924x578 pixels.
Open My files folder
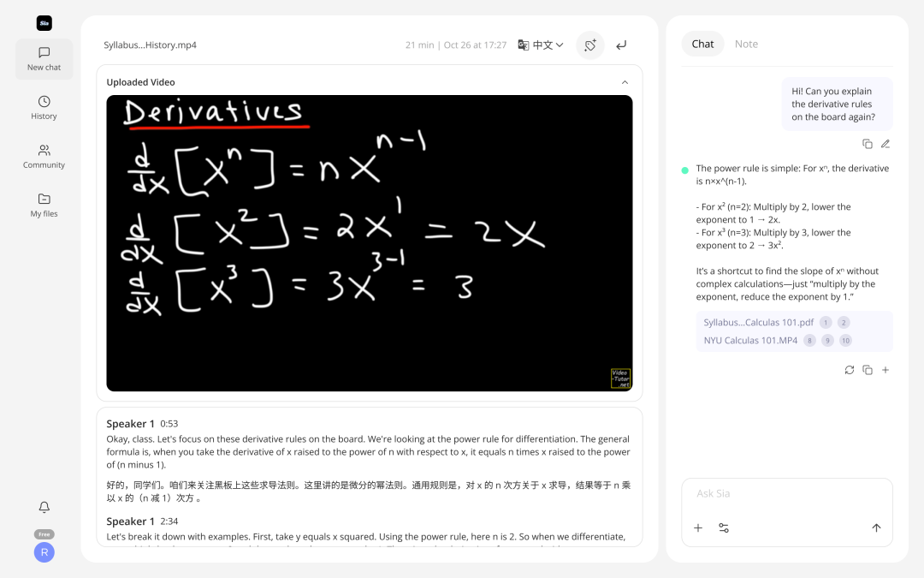(44, 206)
